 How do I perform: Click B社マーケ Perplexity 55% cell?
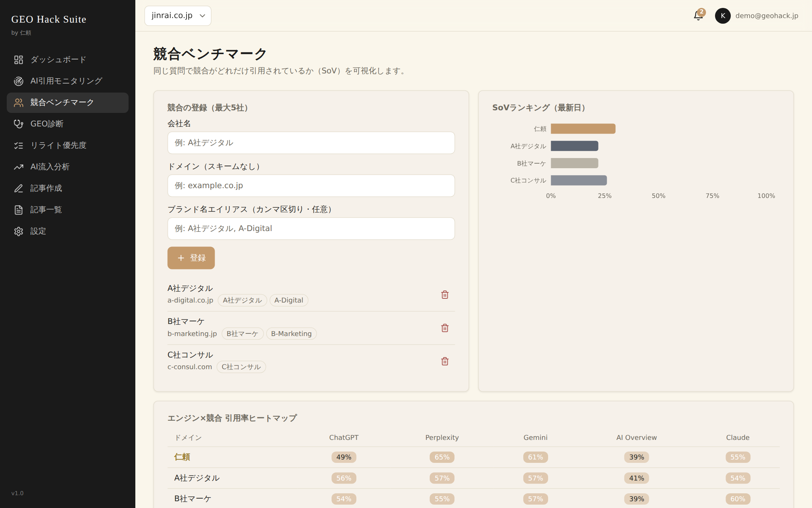point(442,499)
